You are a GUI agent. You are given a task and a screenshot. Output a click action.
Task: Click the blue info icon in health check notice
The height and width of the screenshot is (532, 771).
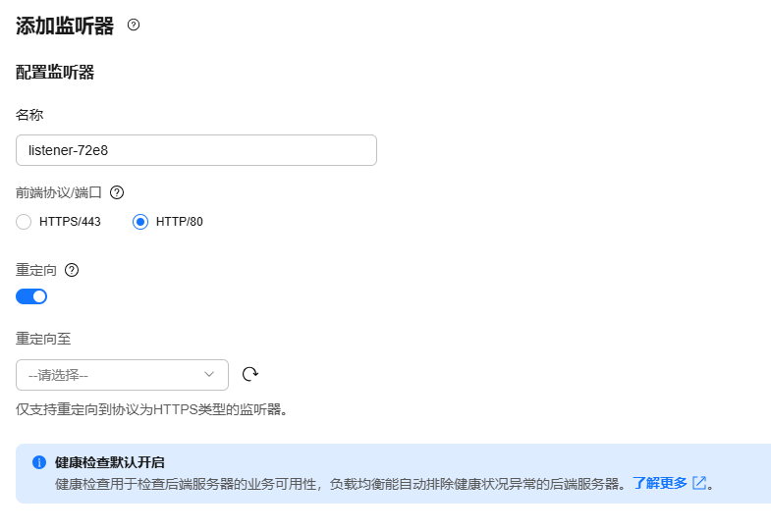coord(39,462)
